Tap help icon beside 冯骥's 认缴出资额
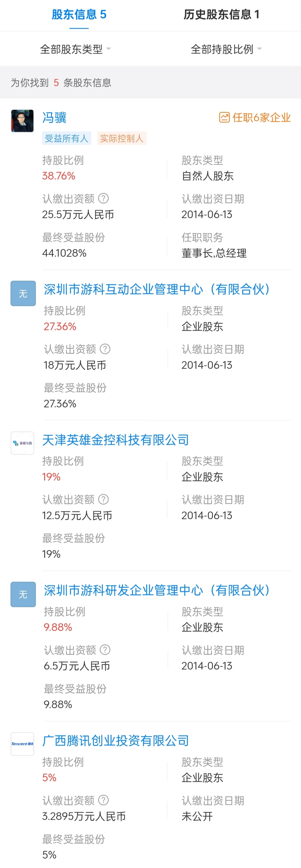 tap(103, 199)
